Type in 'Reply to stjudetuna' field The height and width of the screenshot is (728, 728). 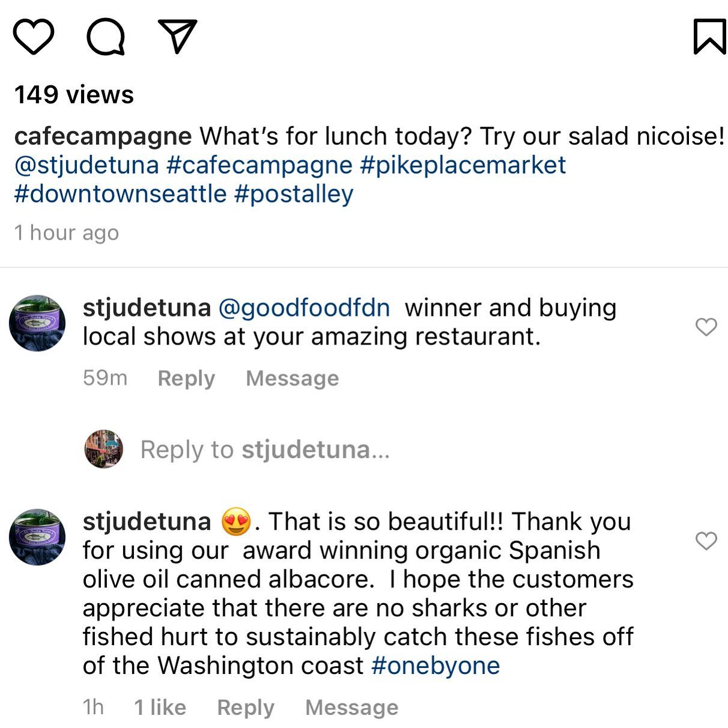[265, 450]
